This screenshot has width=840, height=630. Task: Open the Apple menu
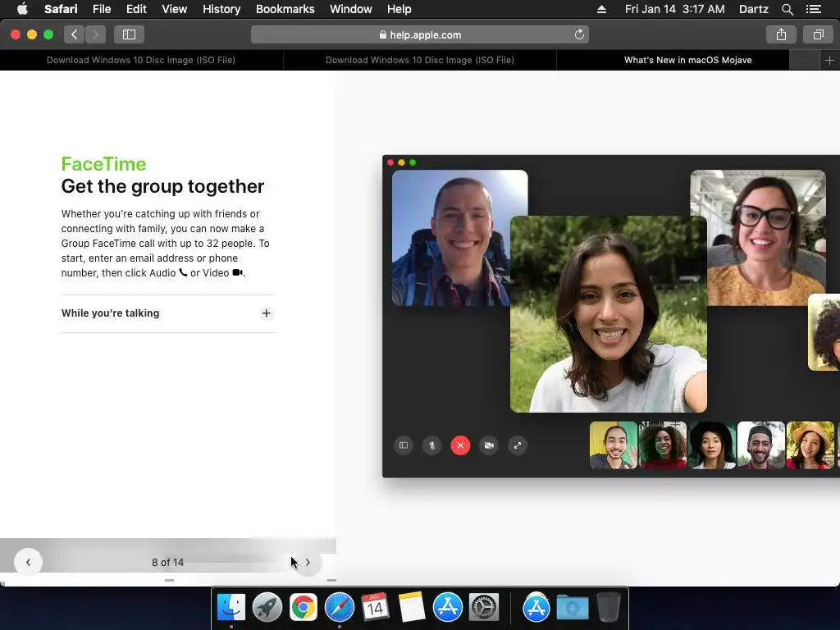[x=22, y=9]
